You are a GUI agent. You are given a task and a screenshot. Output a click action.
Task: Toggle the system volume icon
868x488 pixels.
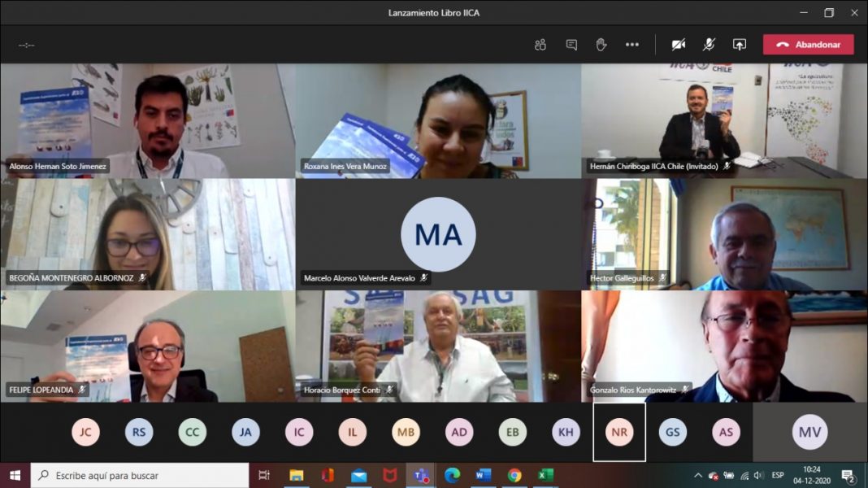coord(758,475)
